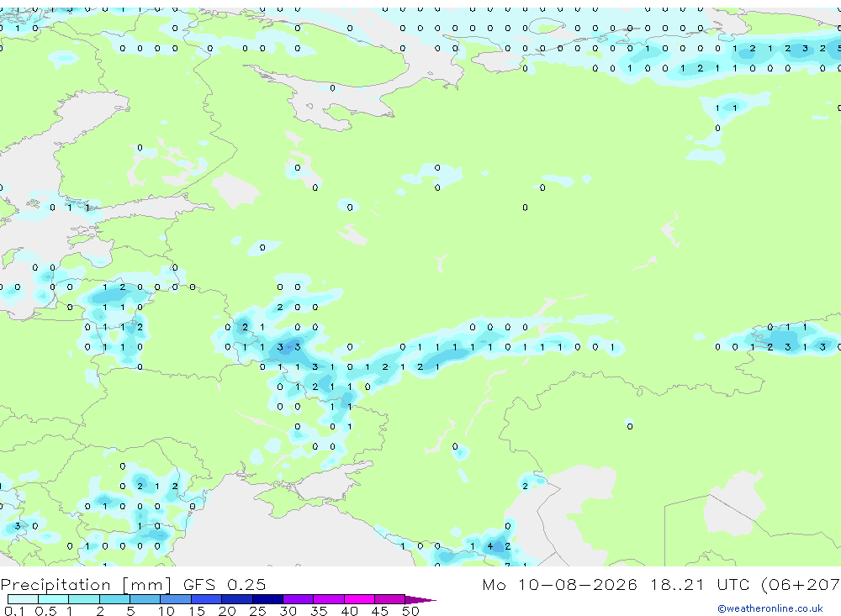Click the '10' legend value label
Viewport: 841px width, 616px height.
(x=167, y=611)
